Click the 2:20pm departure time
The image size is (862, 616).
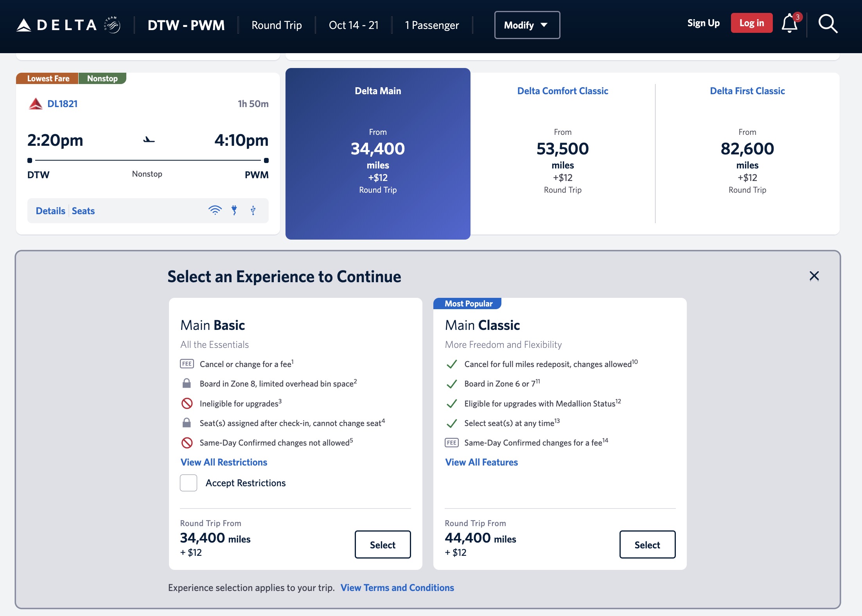point(55,140)
